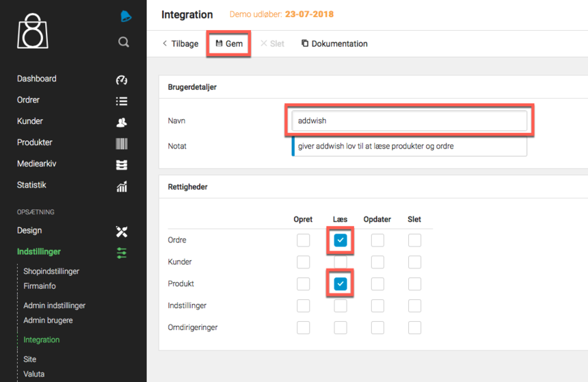Screen dimensions: 588x382
Task: Click the Ordrer list icon
Action: pos(122,101)
